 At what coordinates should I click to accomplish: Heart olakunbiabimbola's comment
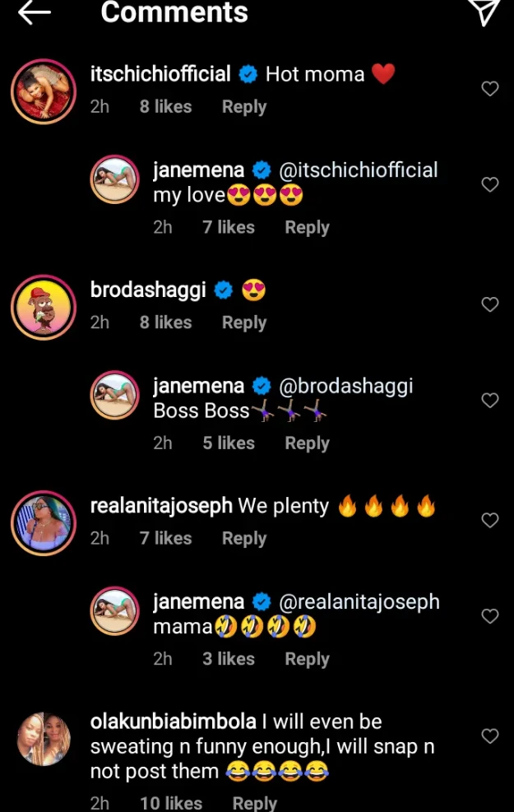point(489,736)
